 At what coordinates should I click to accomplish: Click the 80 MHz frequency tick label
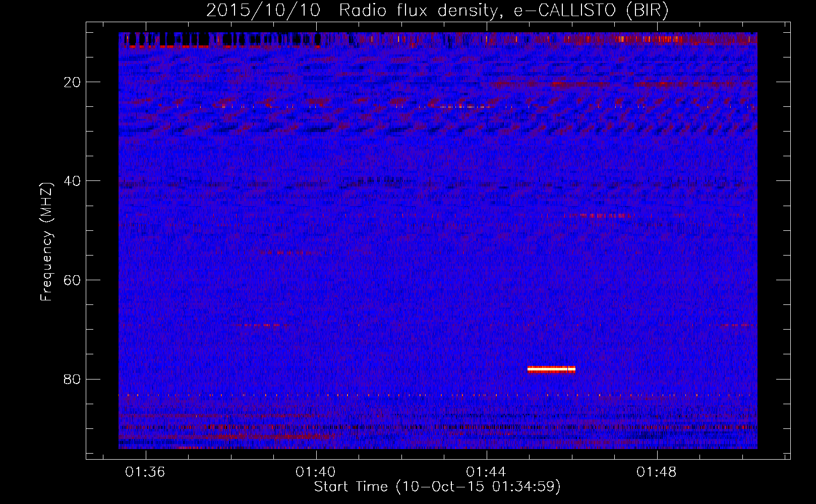[73, 379]
